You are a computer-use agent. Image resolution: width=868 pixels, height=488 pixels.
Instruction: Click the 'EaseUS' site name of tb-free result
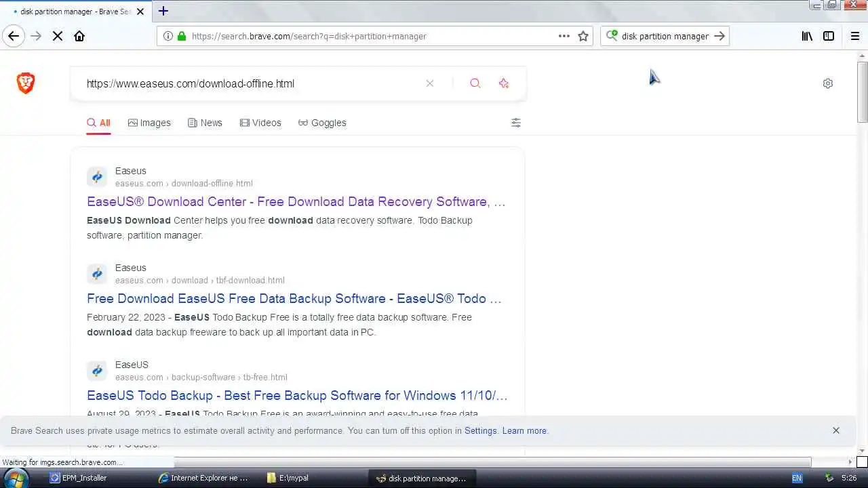pyautogui.click(x=132, y=365)
